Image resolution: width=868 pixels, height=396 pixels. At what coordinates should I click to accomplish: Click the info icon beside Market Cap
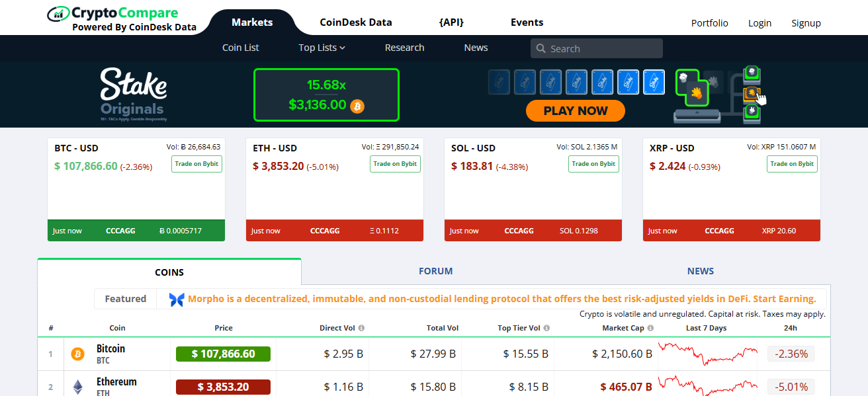pyautogui.click(x=650, y=328)
